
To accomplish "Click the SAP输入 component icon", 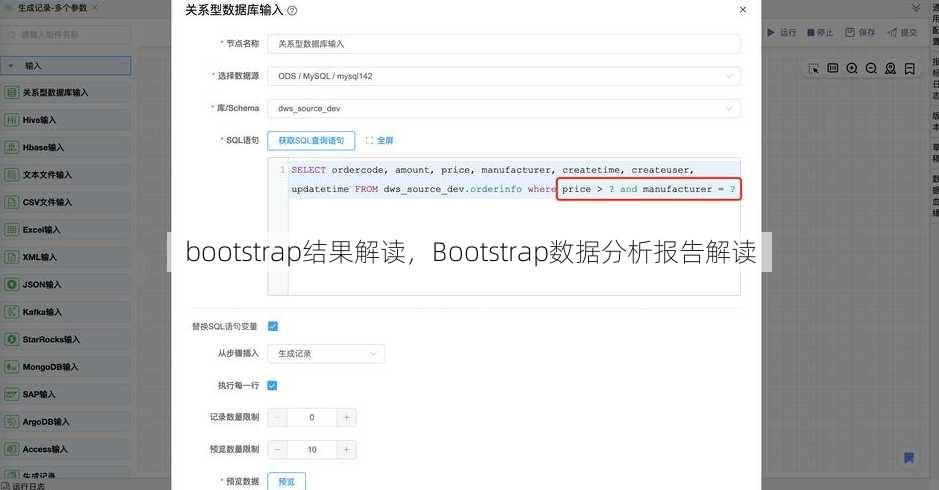I will click(x=11, y=394).
